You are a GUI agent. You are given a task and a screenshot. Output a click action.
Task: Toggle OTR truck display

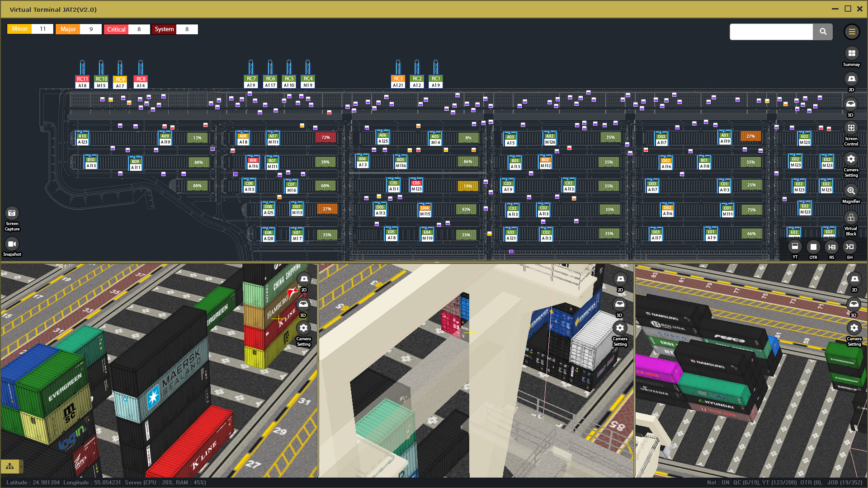(x=813, y=247)
